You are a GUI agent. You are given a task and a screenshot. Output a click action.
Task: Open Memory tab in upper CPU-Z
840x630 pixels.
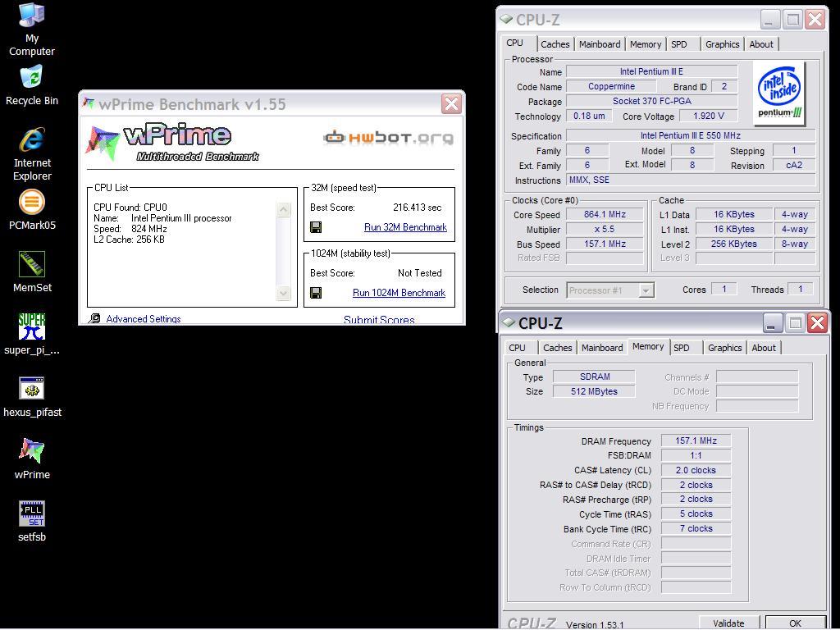click(646, 44)
